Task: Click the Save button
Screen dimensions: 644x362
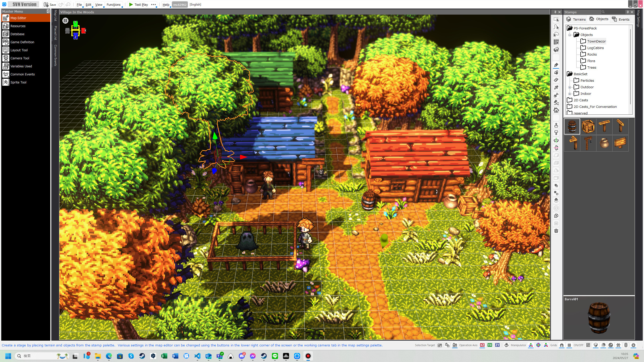Action: point(50,5)
